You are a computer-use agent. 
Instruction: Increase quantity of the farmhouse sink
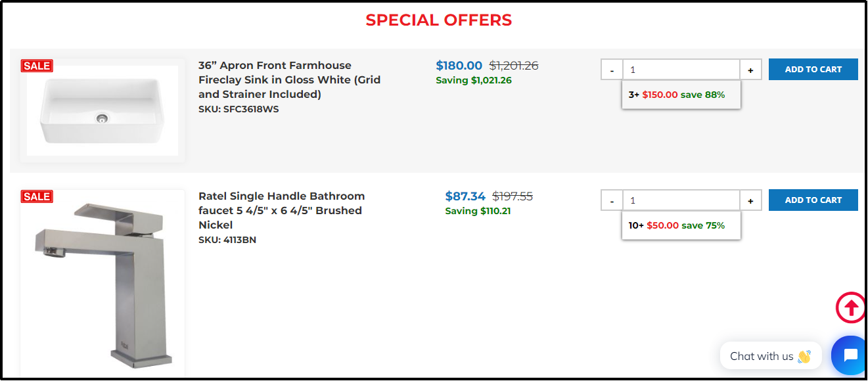(750, 70)
